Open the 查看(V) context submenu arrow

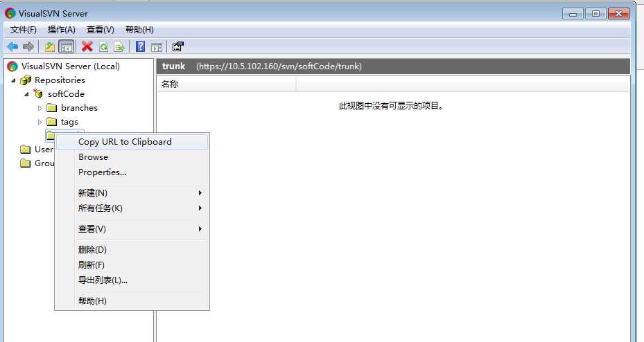pos(200,229)
